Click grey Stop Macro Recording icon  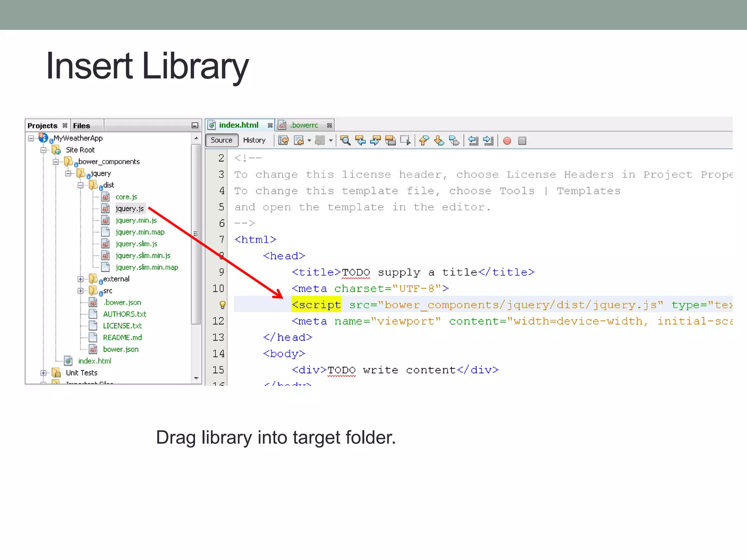522,141
